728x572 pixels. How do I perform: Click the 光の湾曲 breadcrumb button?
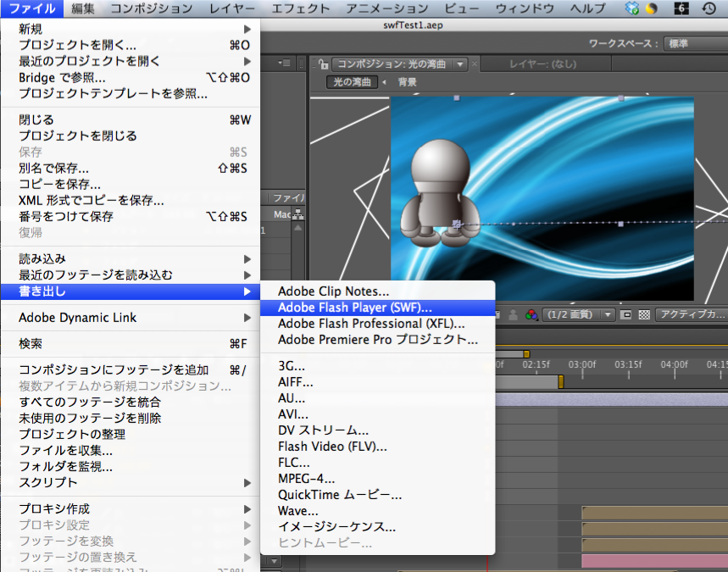click(x=352, y=82)
